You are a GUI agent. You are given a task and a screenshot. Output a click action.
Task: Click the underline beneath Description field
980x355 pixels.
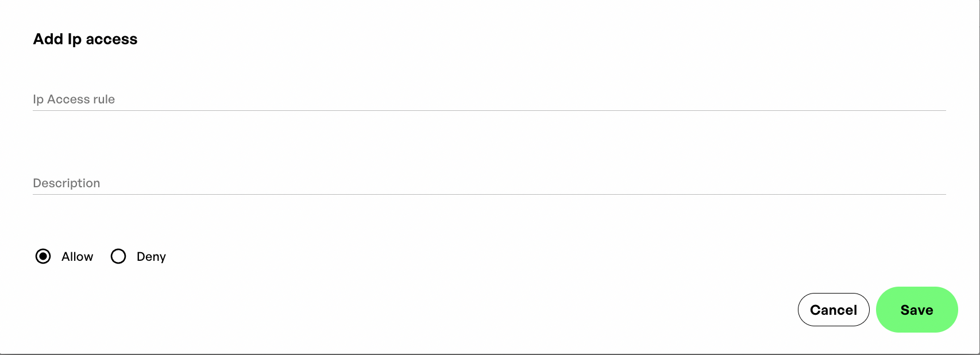[488, 194]
